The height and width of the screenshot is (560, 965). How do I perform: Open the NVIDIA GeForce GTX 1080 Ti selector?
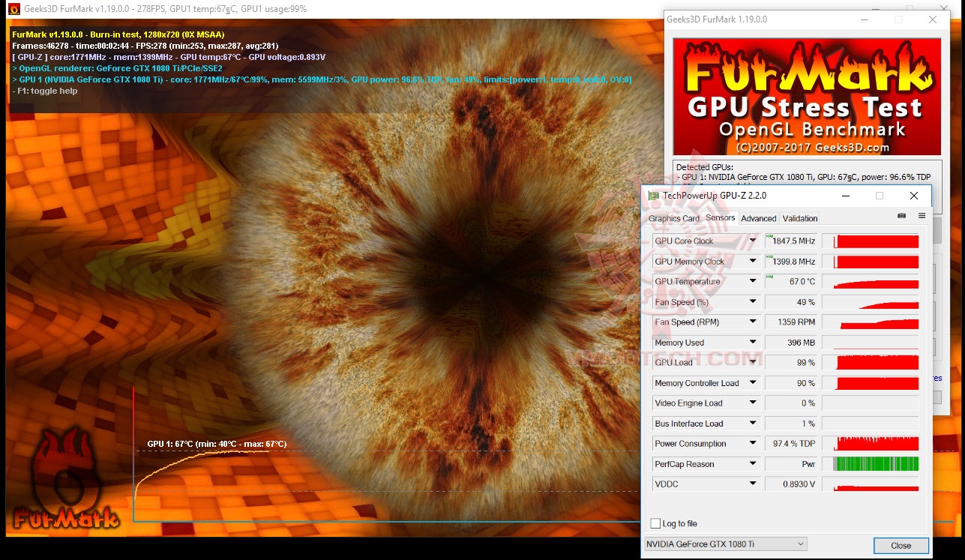coord(799,544)
